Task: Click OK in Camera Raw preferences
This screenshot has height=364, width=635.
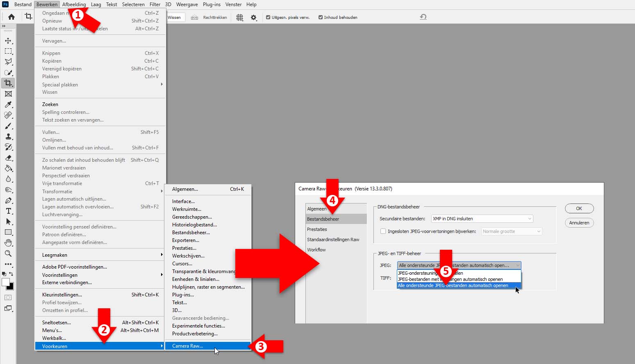Action: tap(579, 208)
